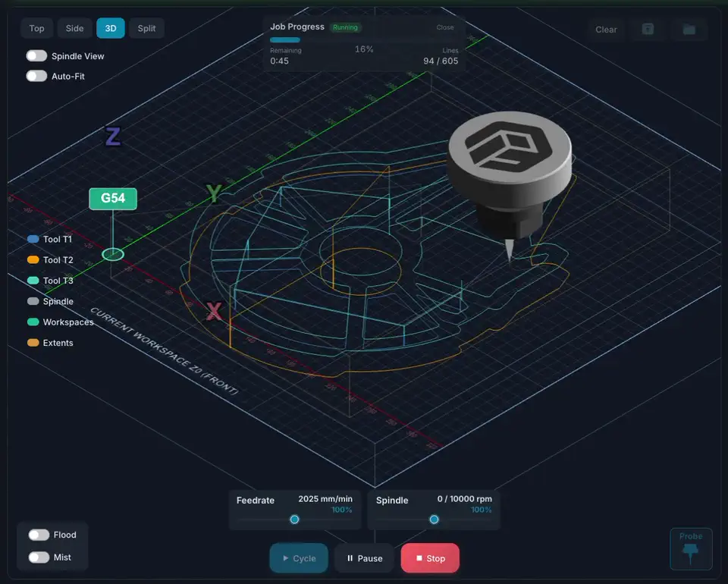Click the Running status badge
Screen dimensions: 728x584
pyautogui.click(x=345, y=27)
